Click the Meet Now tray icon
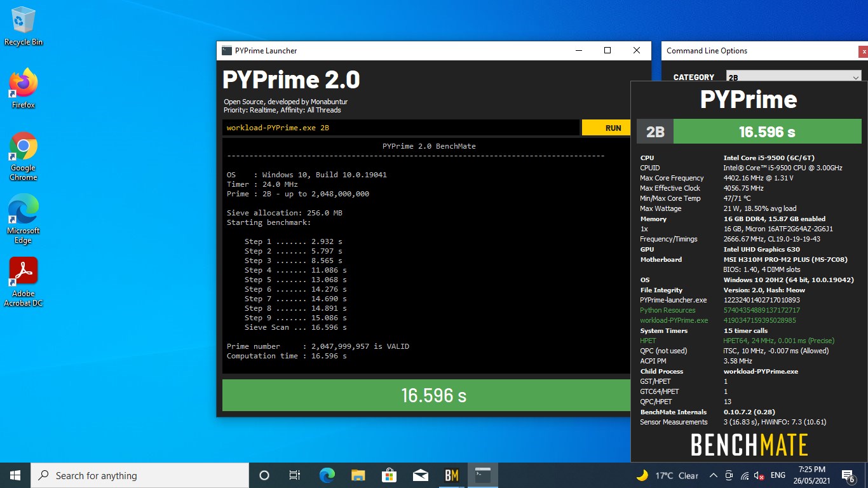This screenshot has width=868, height=488. (x=729, y=475)
